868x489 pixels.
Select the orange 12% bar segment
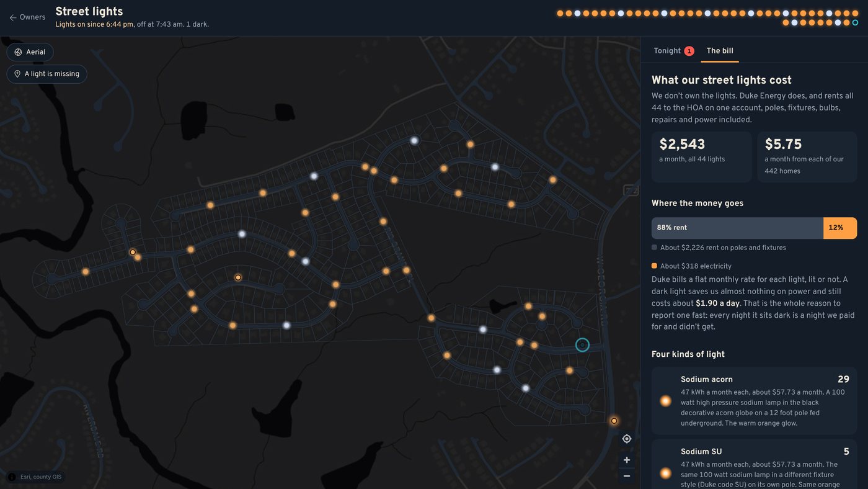(840, 228)
